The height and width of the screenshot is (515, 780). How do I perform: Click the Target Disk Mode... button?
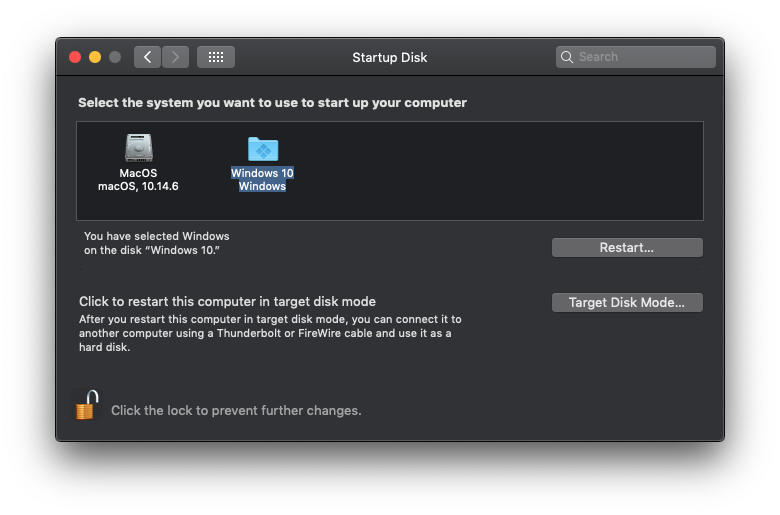click(627, 303)
